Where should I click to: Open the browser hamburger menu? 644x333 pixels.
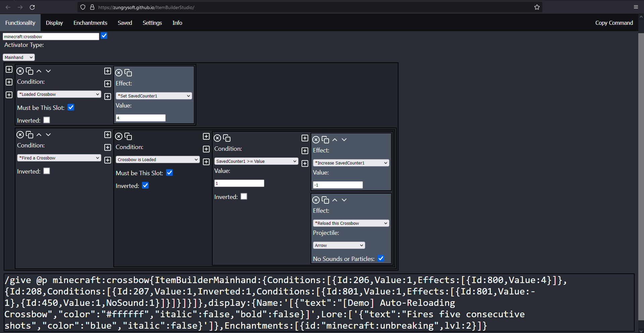pyautogui.click(x=636, y=7)
